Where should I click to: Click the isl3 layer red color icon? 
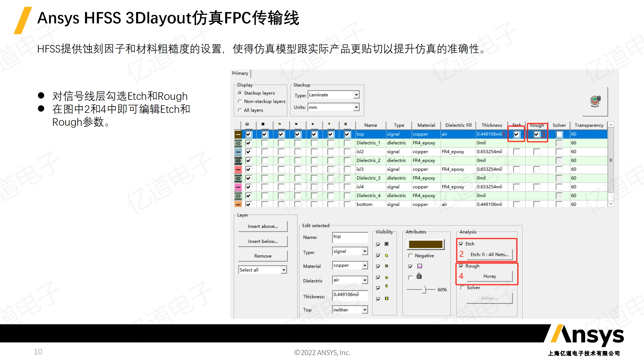click(x=238, y=169)
